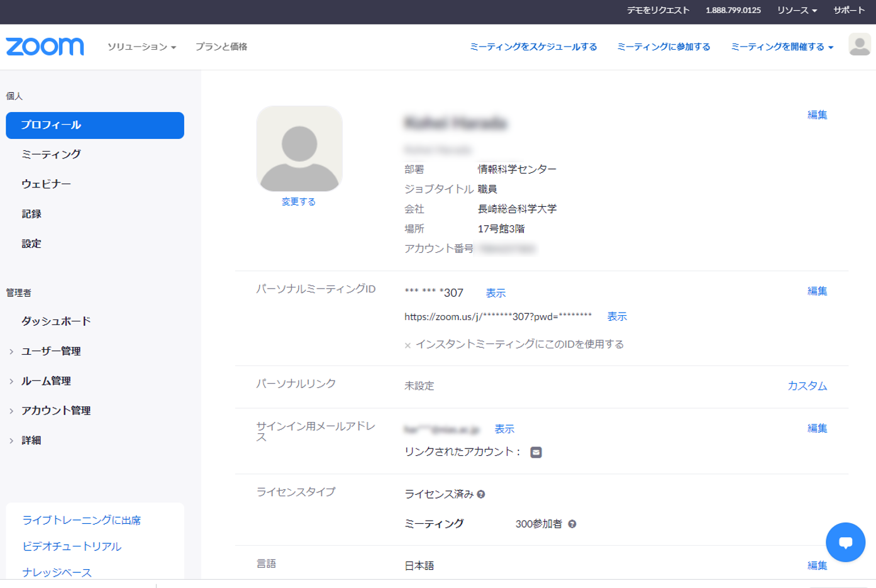Open ダッシュボード in the sidebar

pyautogui.click(x=56, y=321)
